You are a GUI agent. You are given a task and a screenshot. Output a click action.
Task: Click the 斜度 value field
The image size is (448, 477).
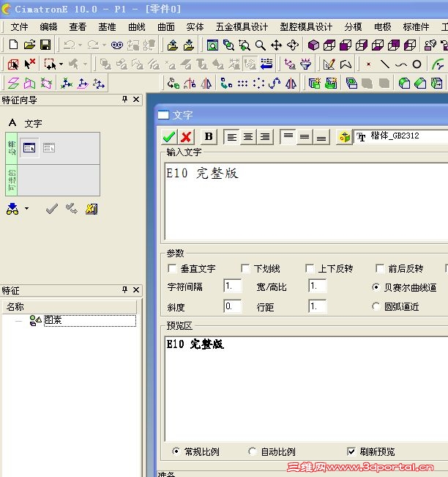click(x=233, y=306)
